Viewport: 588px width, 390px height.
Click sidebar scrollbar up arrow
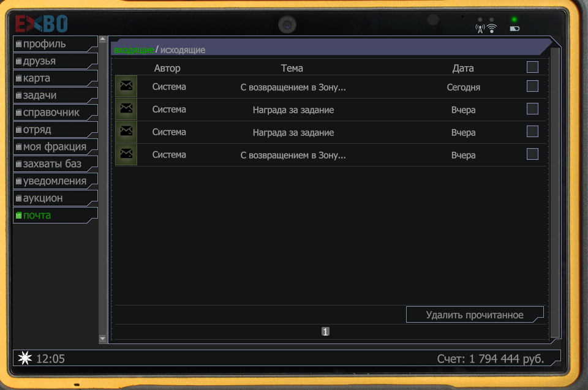pyautogui.click(x=103, y=40)
